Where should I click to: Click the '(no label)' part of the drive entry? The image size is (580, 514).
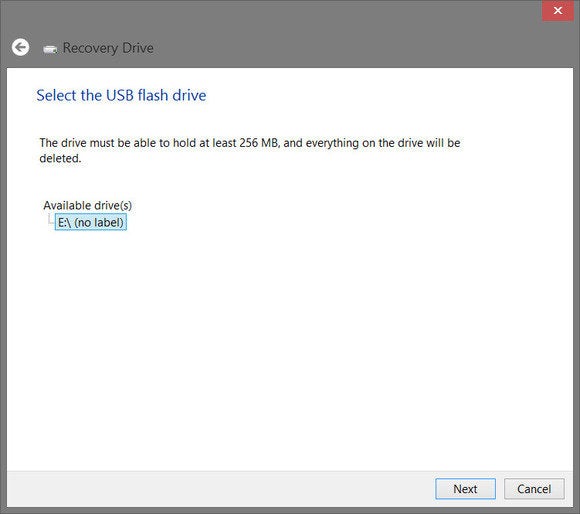point(99,223)
